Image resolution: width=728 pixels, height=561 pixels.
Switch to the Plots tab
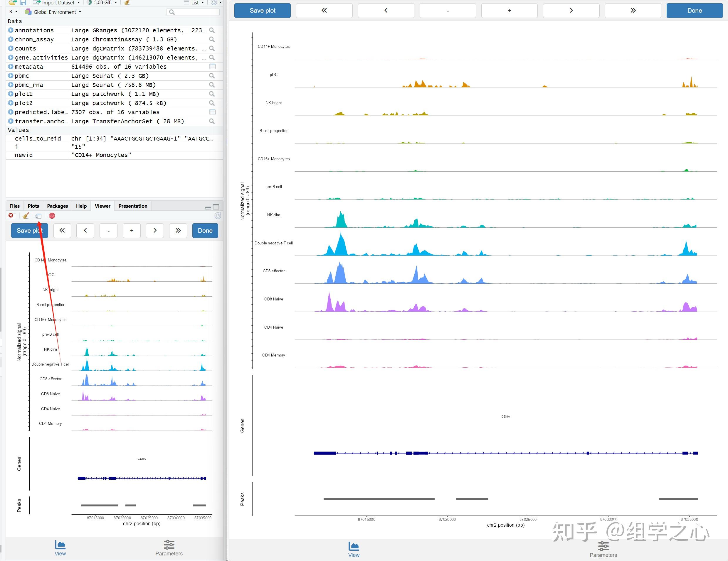pos(33,206)
